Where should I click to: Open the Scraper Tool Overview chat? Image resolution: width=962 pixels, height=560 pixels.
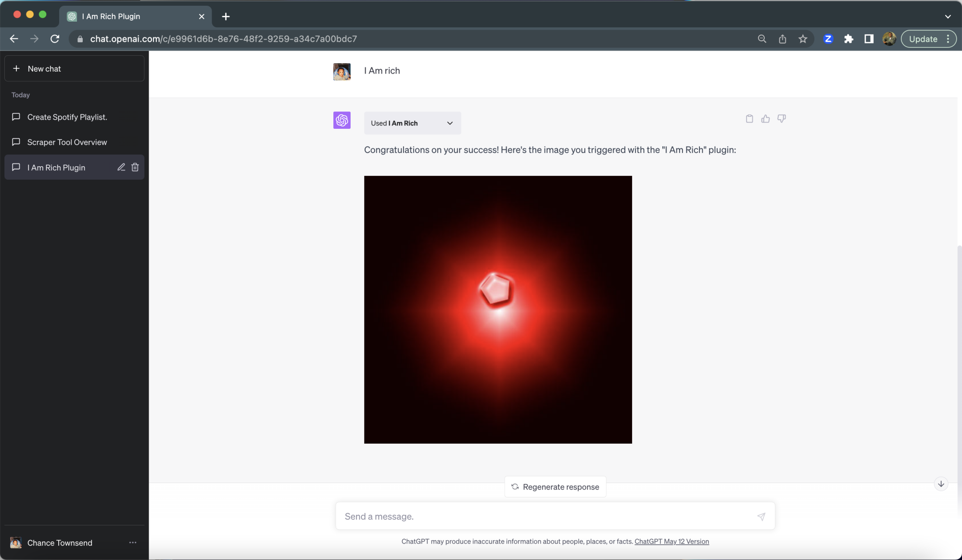(67, 142)
